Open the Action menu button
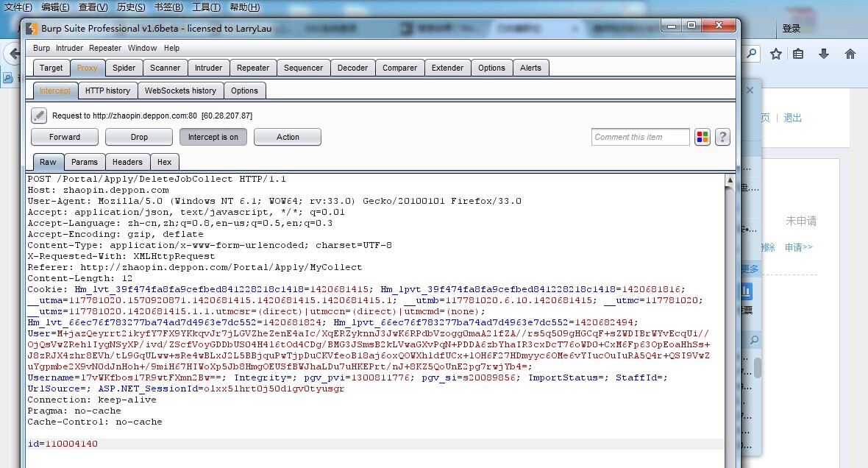This screenshot has width=868, height=468. [x=288, y=137]
